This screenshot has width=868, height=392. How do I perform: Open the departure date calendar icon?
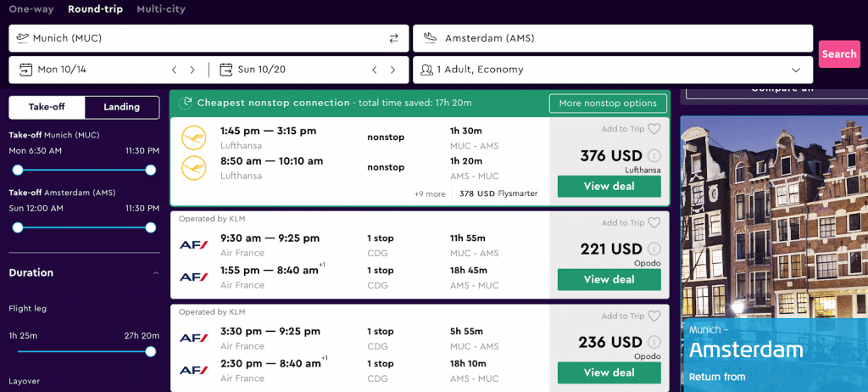pyautogui.click(x=25, y=70)
